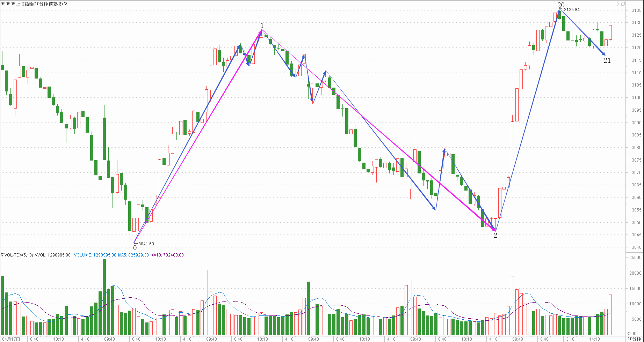644x342 pixels.
Task: Click the MA5: 825929.38 volume average label
Action: [x=133, y=255]
